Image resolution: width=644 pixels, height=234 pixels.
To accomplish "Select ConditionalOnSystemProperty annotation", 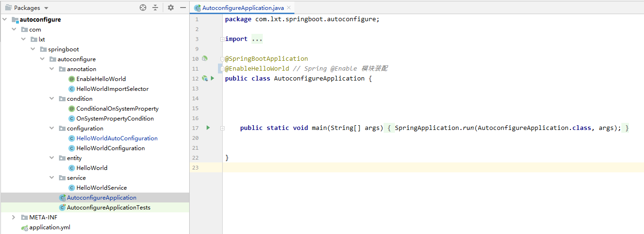I will click(117, 108).
